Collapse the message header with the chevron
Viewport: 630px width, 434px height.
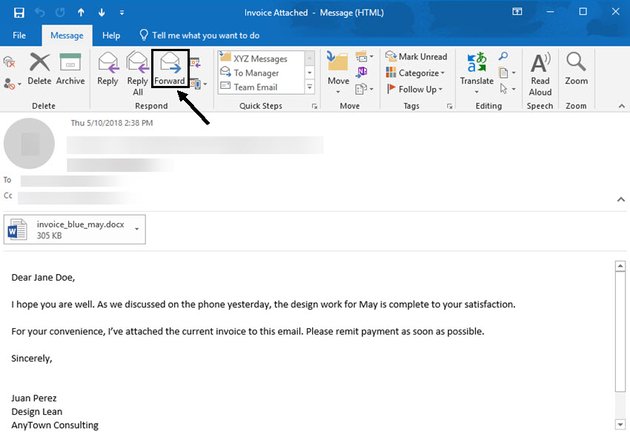[621, 199]
